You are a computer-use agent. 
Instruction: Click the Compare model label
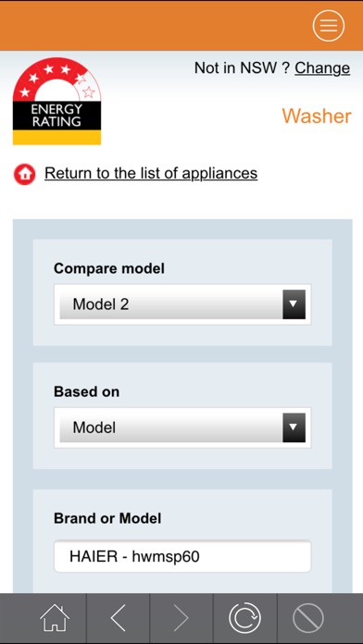tap(109, 268)
